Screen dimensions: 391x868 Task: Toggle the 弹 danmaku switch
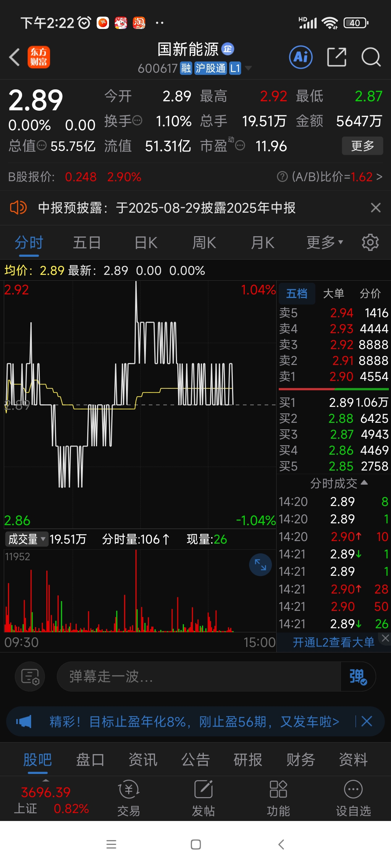point(358,676)
